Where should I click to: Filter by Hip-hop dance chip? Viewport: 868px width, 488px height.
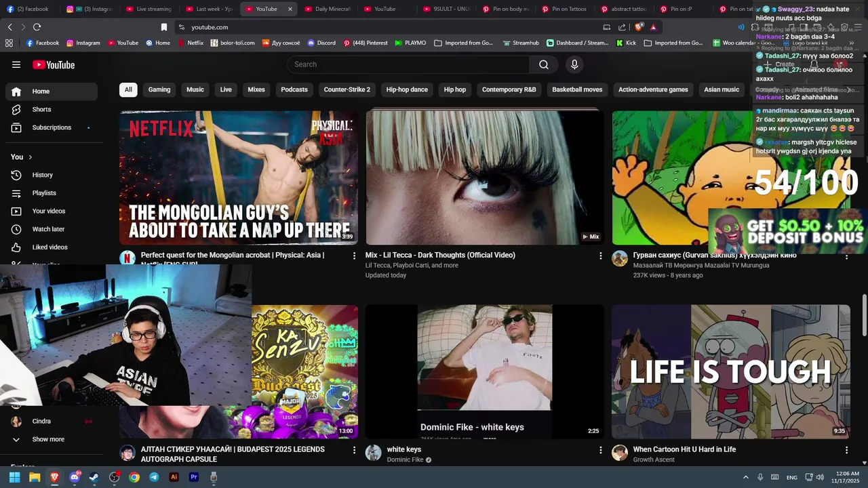(407, 89)
